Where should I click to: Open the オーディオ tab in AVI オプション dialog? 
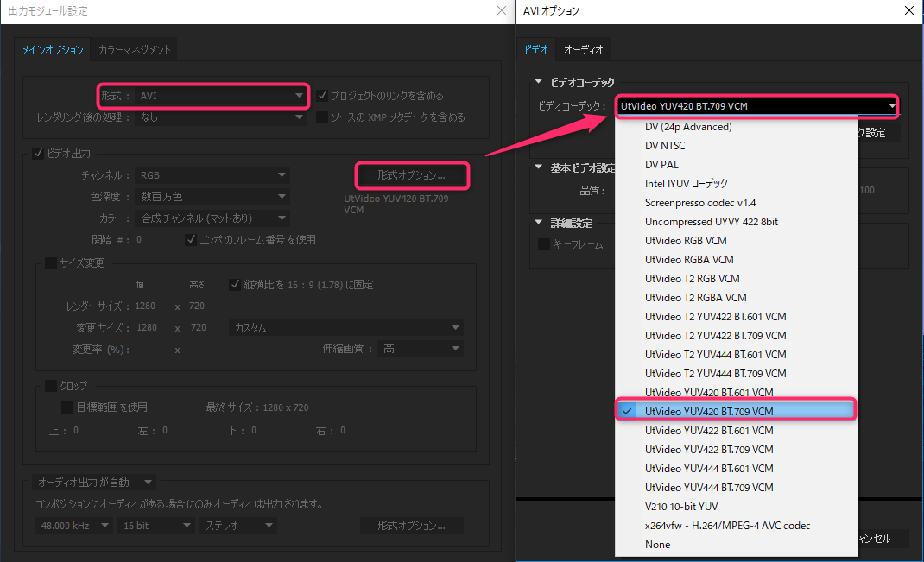(x=582, y=50)
